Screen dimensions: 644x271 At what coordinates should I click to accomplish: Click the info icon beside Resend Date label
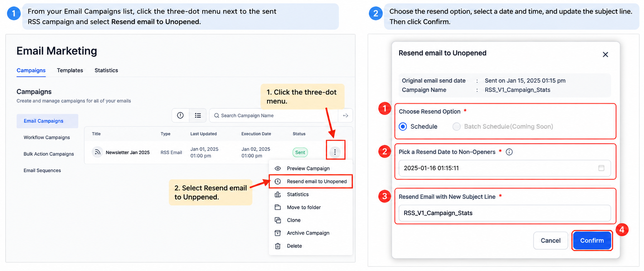[509, 152]
